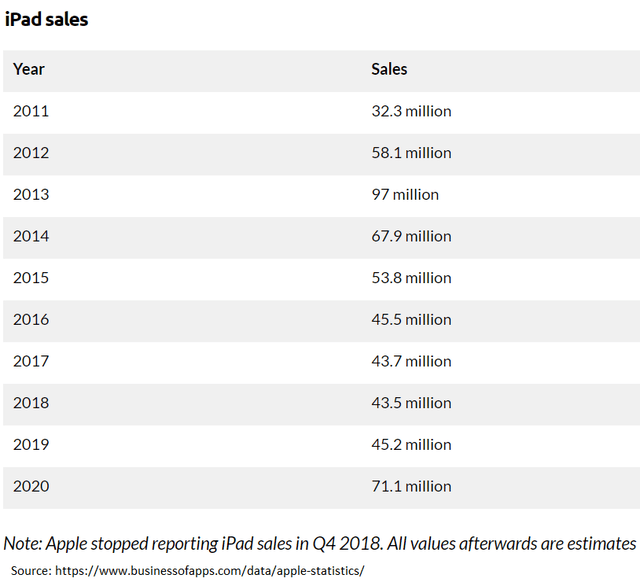The width and height of the screenshot is (640, 582).
Task: Select the Sales column header
Action: (x=389, y=69)
